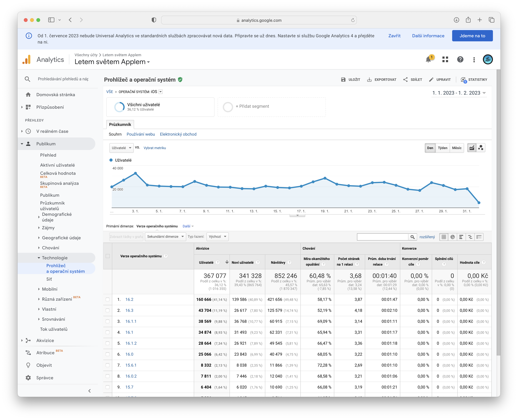Select the Týden time granularity
Screen dimensions: 518x420
[x=442, y=148]
